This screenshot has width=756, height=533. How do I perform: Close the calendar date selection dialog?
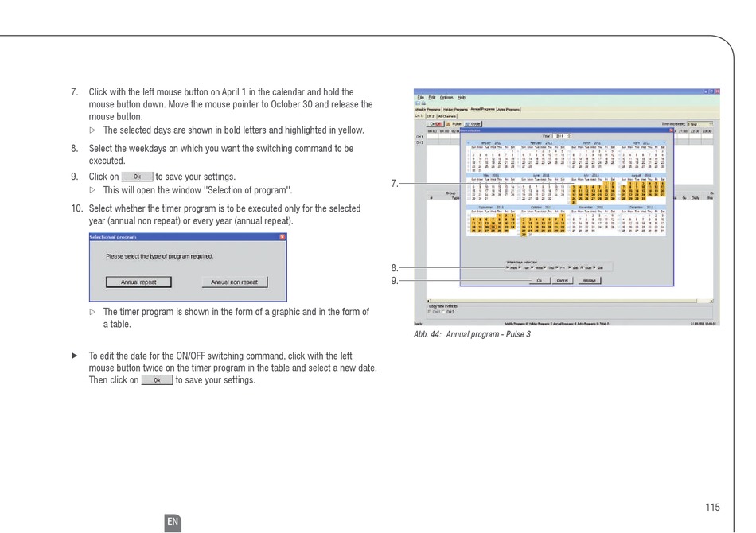pyautogui.click(x=671, y=130)
